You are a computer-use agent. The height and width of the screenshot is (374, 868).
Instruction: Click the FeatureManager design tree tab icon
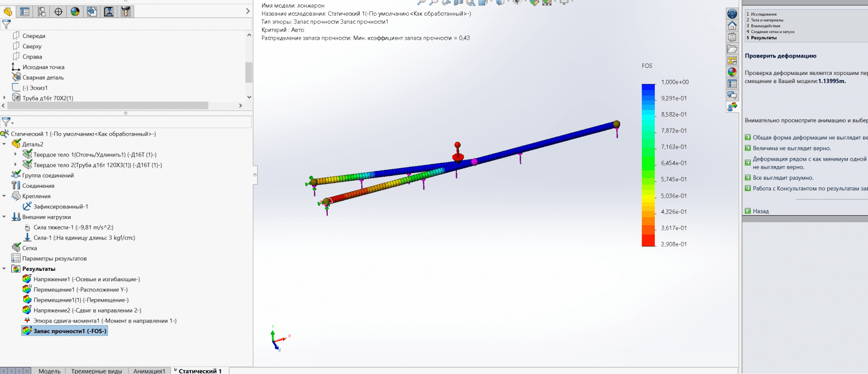click(x=8, y=11)
